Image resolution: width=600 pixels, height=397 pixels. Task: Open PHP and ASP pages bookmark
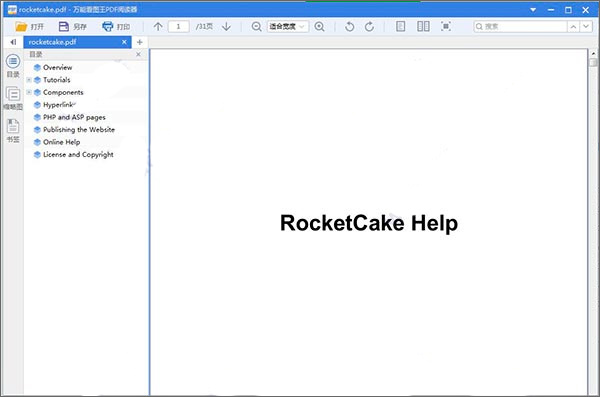(74, 117)
